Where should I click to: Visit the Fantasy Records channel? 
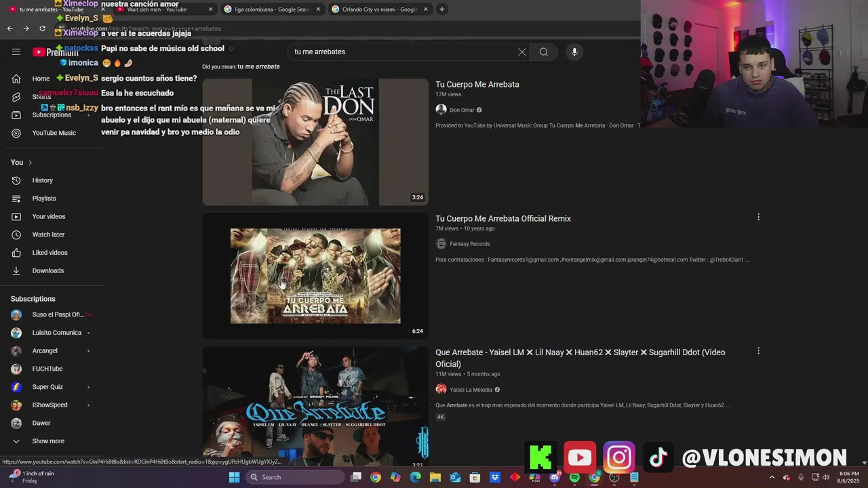coord(469,244)
